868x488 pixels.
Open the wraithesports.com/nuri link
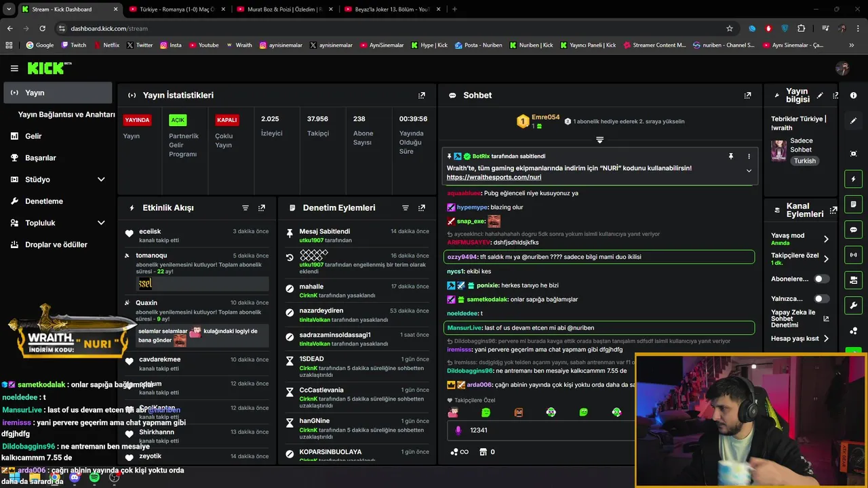coord(494,178)
